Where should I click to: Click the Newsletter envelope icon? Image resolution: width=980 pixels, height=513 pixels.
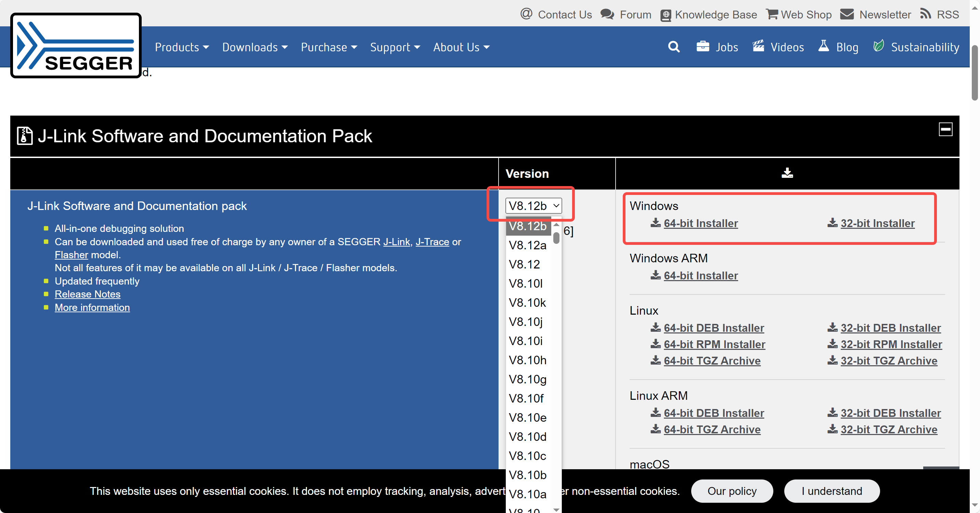coord(847,14)
